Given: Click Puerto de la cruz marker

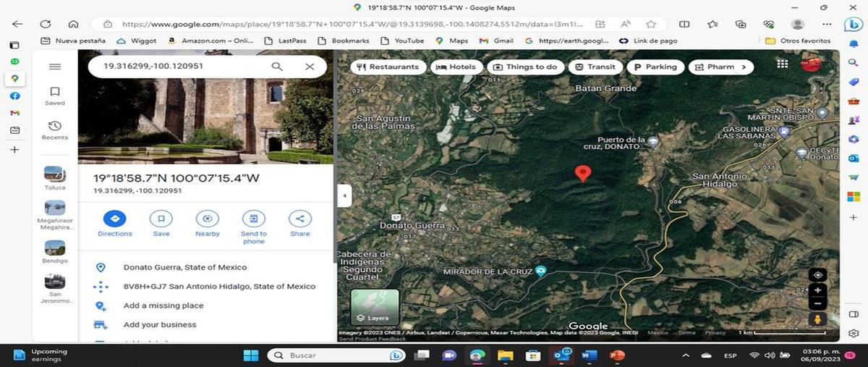Looking at the screenshot, I should point(652,142).
